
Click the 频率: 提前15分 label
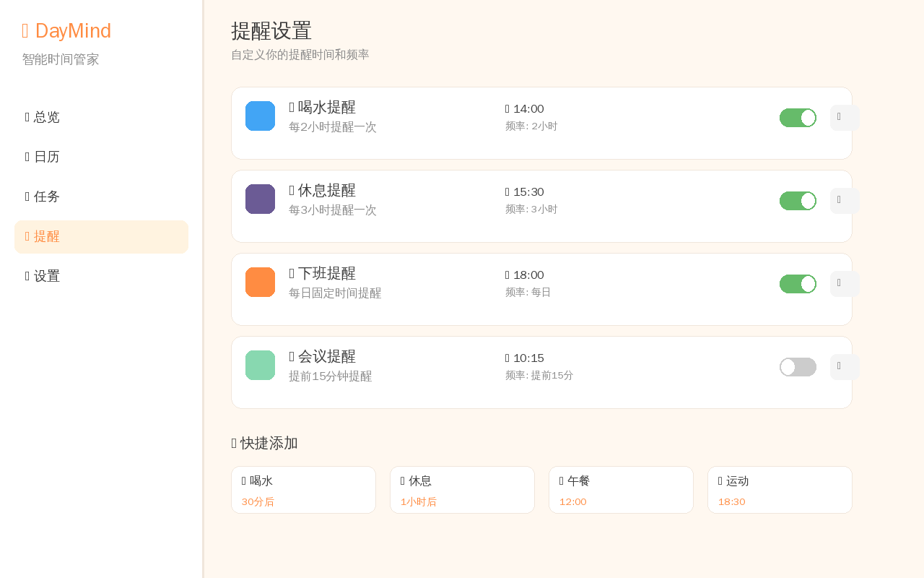click(539, 376)
